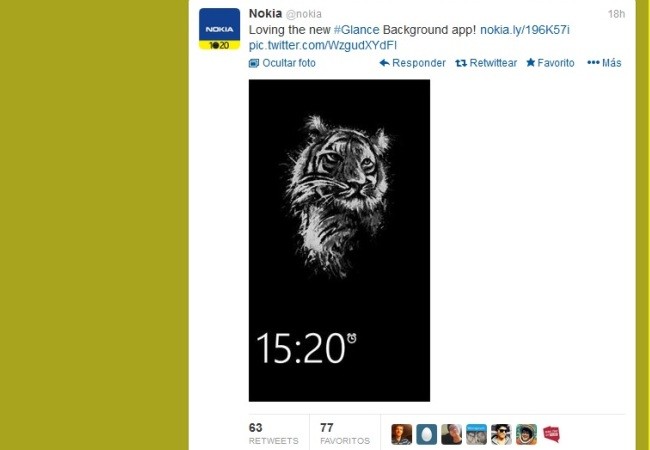Click the Nokia profile avatar
650x450 pixels.
(219, 29)
